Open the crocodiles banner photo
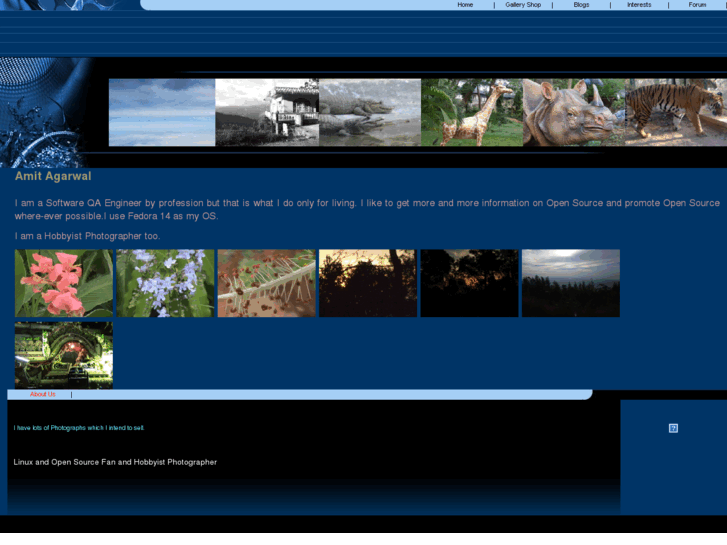 point(370,112)
